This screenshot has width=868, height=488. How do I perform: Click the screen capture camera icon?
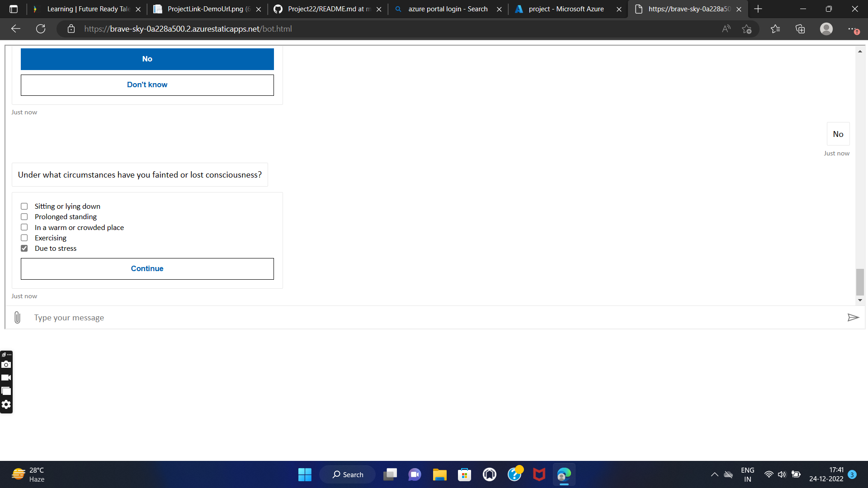(6, 364)
